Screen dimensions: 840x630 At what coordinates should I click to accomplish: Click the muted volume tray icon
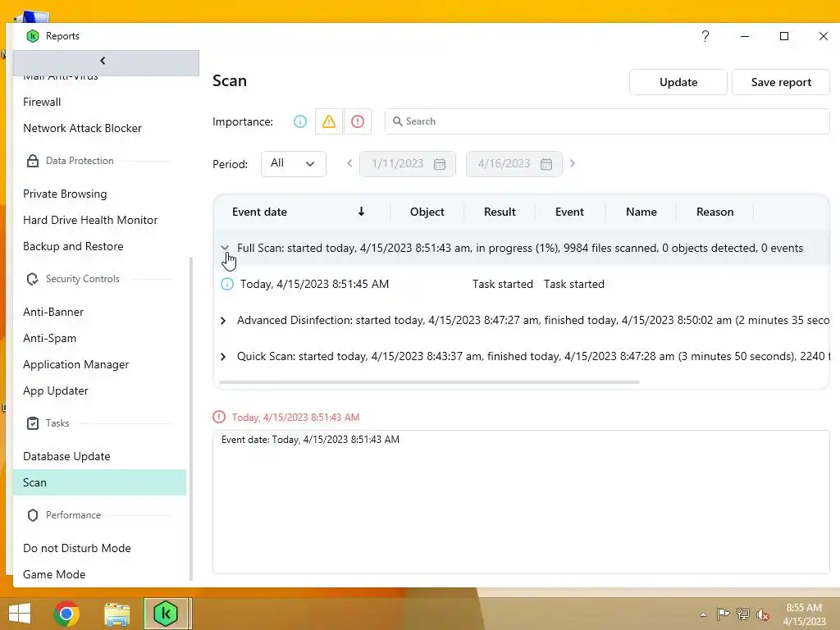pos(762,614)
